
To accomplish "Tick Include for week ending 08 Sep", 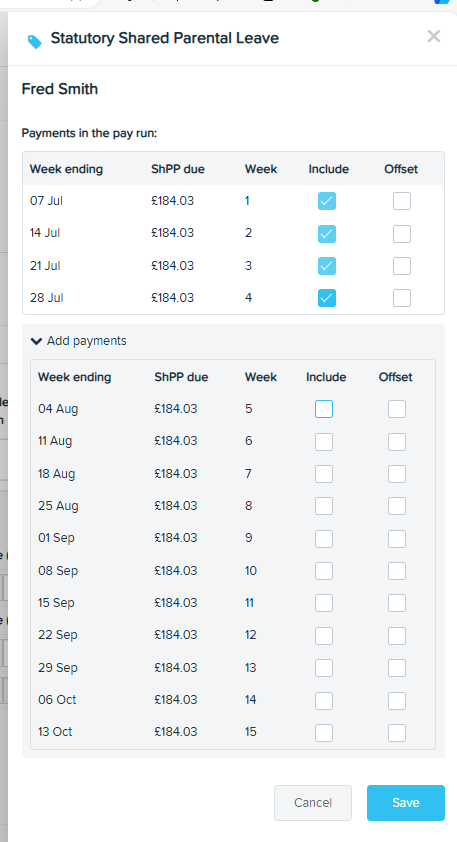I will point(324,571).
